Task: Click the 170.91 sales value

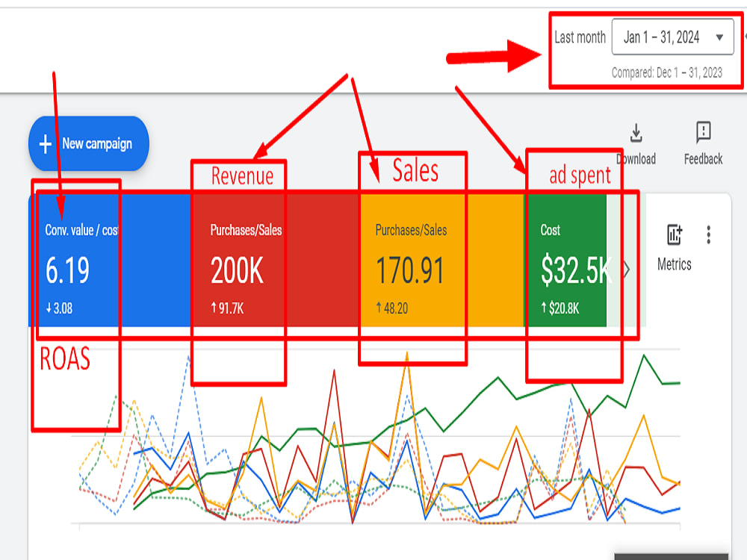Action: pos(409,270)
